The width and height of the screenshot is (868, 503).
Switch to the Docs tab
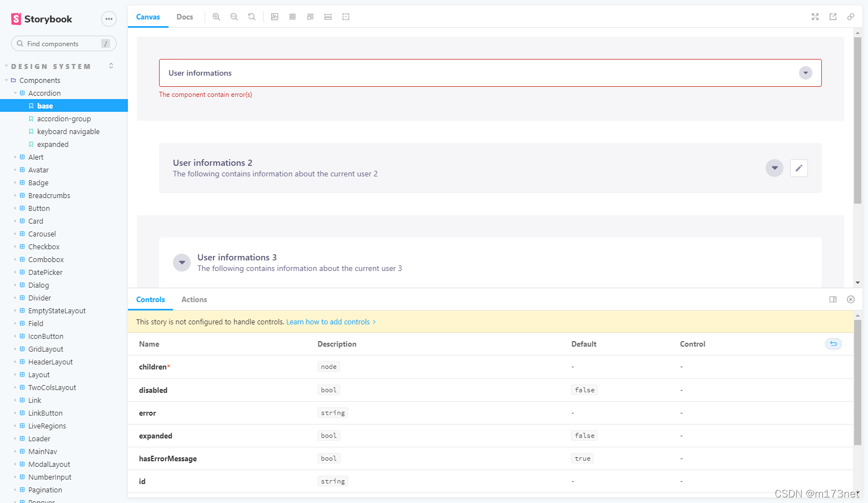(x=185, y=17)
